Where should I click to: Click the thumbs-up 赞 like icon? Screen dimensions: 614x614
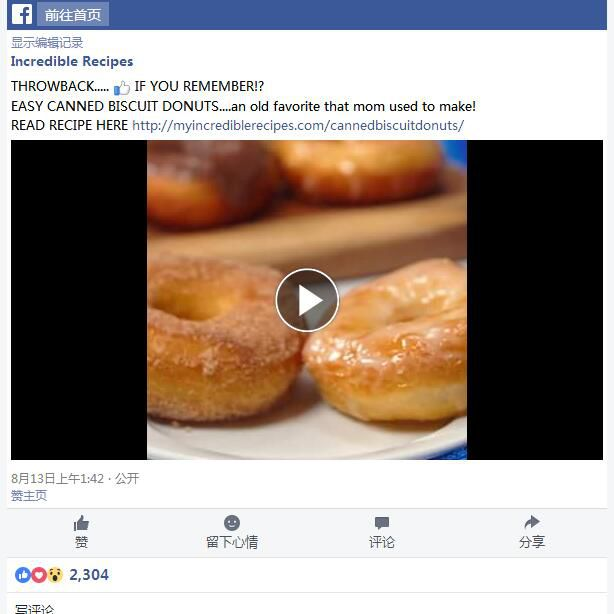(x=81, y=523)
